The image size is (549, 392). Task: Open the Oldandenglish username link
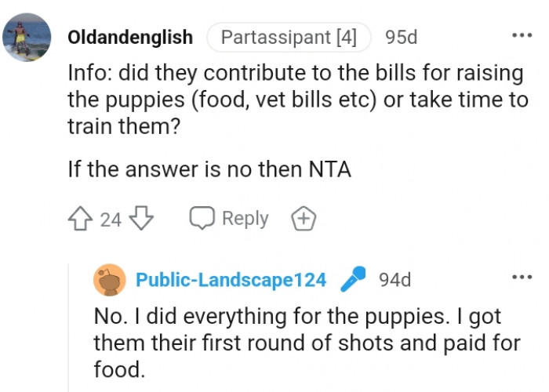click(130, 37)
